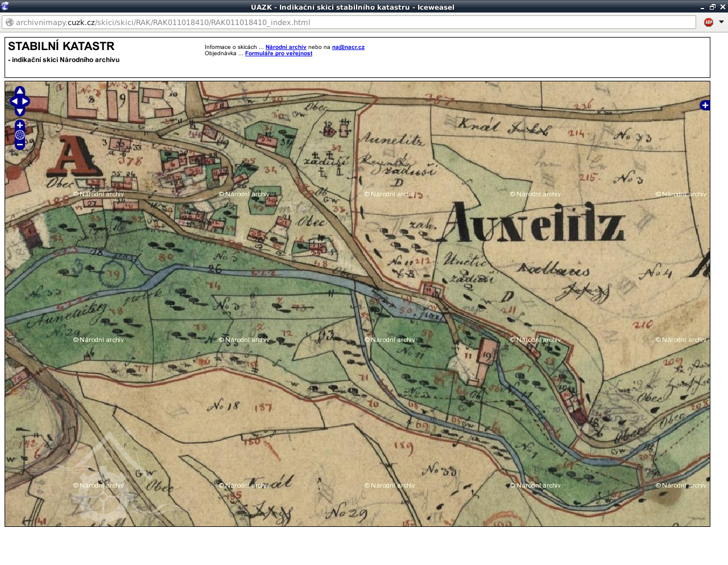Open the dropdown arrow beside the ABP icon
The width and height of the screenshot is (728, 565).
coord(721,22)
